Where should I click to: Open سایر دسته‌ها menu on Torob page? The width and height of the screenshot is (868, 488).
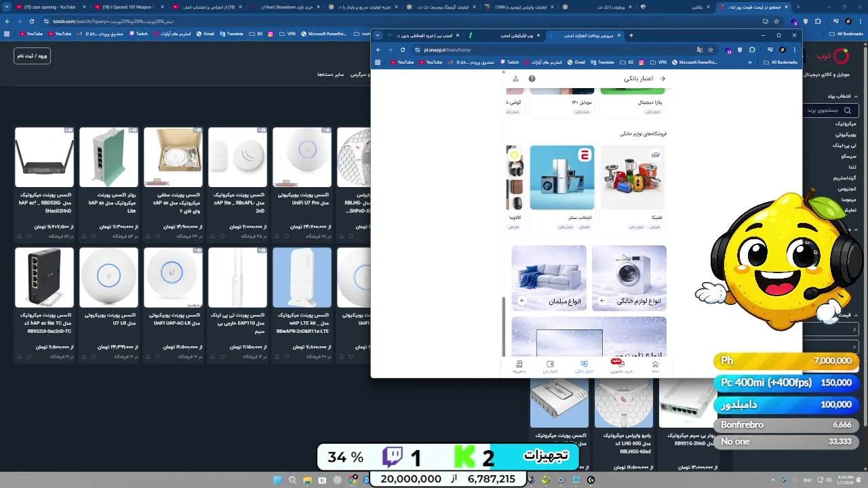[x=330, y=75]
